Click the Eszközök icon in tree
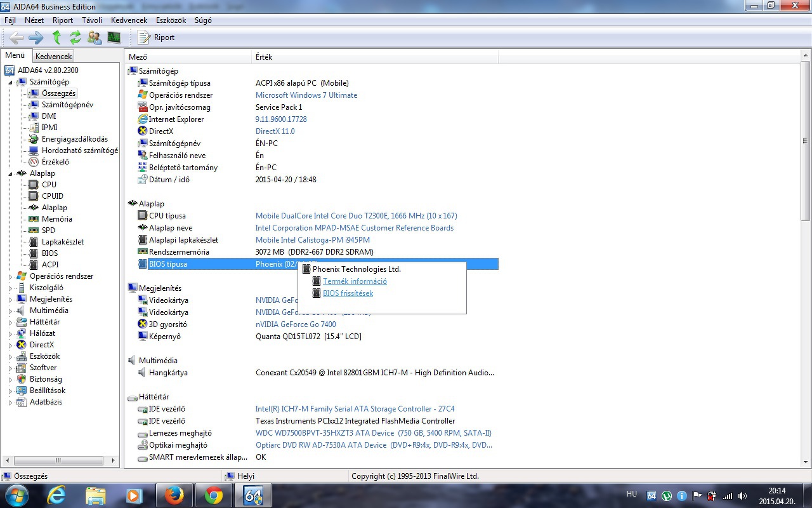This screenshot has height=508, width=812. [22, 356]
